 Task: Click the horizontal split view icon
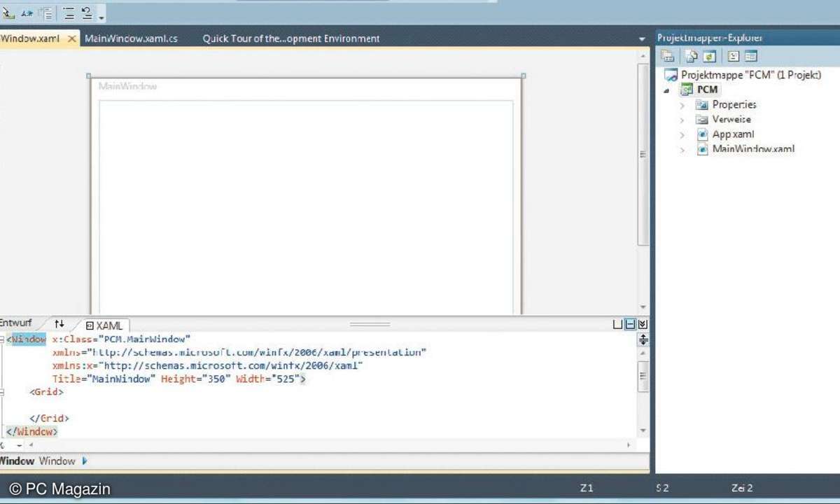tap(630, 324)
